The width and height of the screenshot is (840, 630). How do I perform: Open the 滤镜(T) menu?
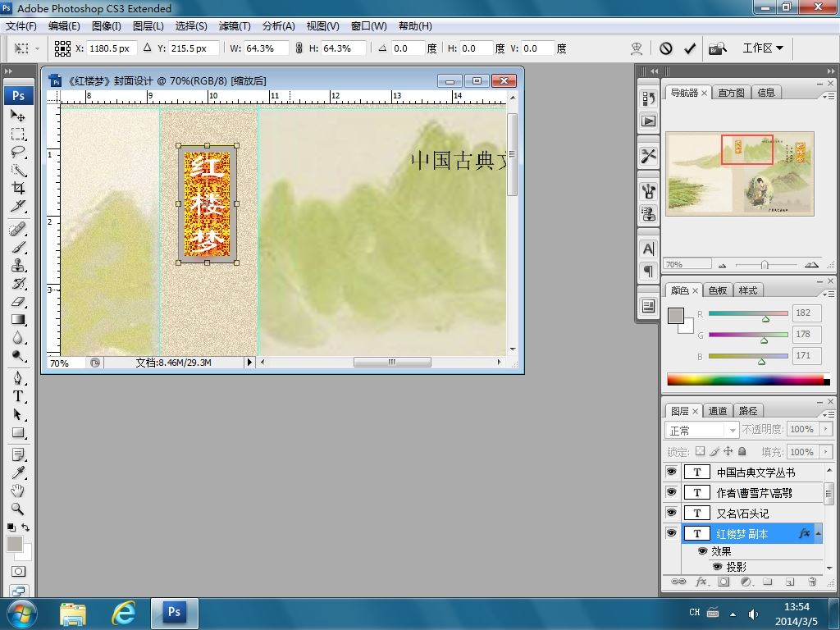click(x=235, y=26)
